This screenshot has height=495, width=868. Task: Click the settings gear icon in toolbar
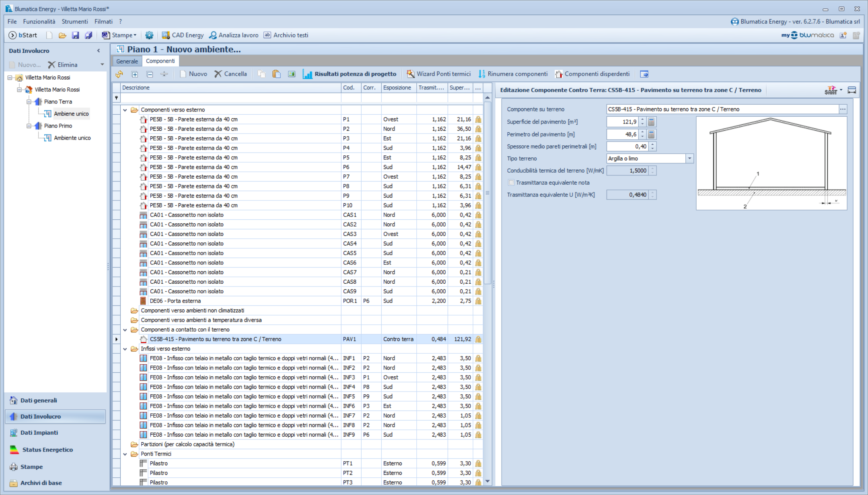coord(149,35)
